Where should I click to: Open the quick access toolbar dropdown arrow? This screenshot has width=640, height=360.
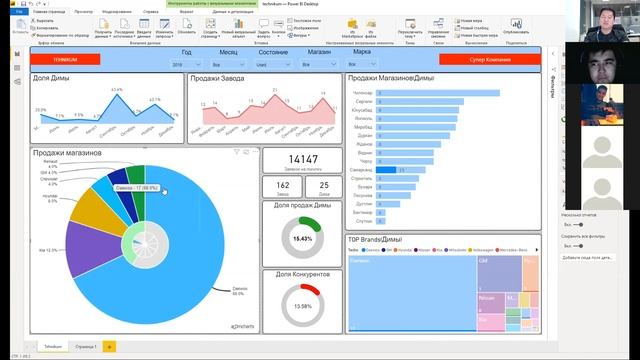pyautogui.click(x=45, y=4)
